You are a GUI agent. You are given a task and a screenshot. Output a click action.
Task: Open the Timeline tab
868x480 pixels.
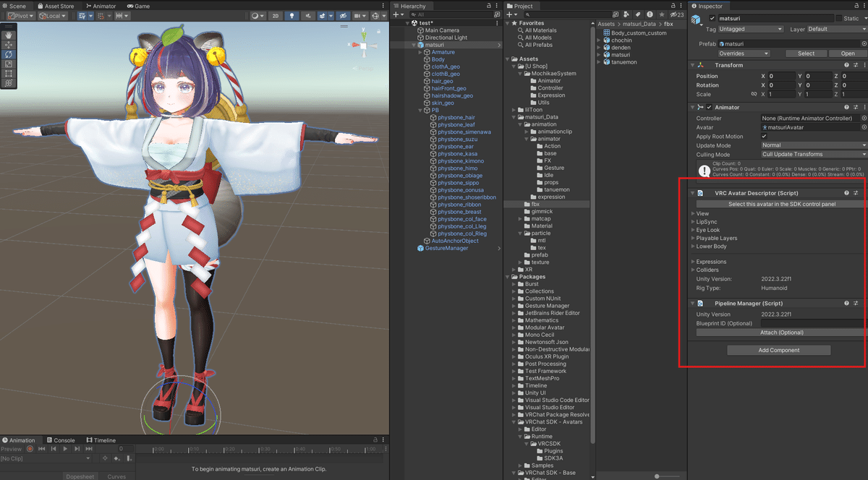click(101, 440)
